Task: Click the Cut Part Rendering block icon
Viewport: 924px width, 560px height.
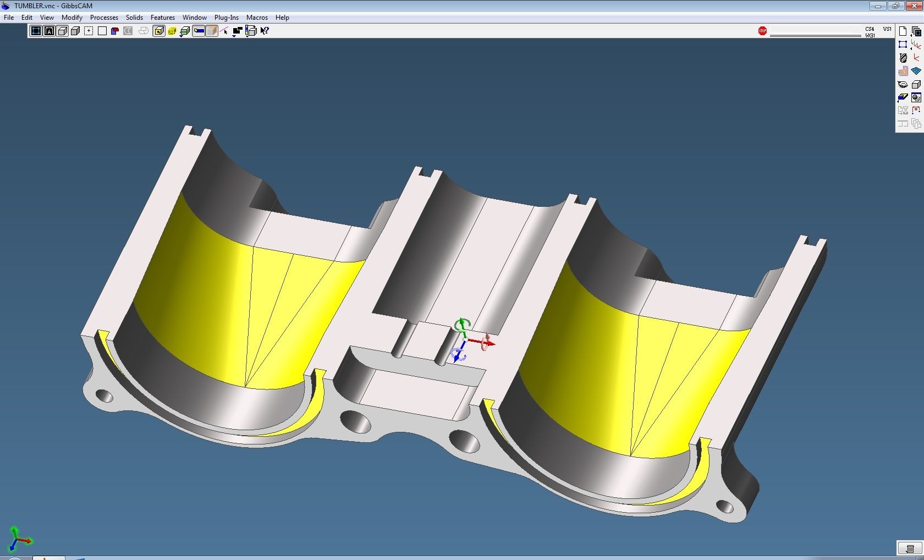Action: (903, 97)
